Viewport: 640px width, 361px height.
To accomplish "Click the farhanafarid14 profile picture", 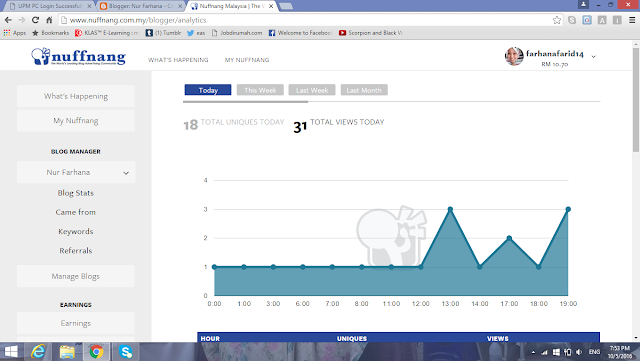I will coord(514,56).
